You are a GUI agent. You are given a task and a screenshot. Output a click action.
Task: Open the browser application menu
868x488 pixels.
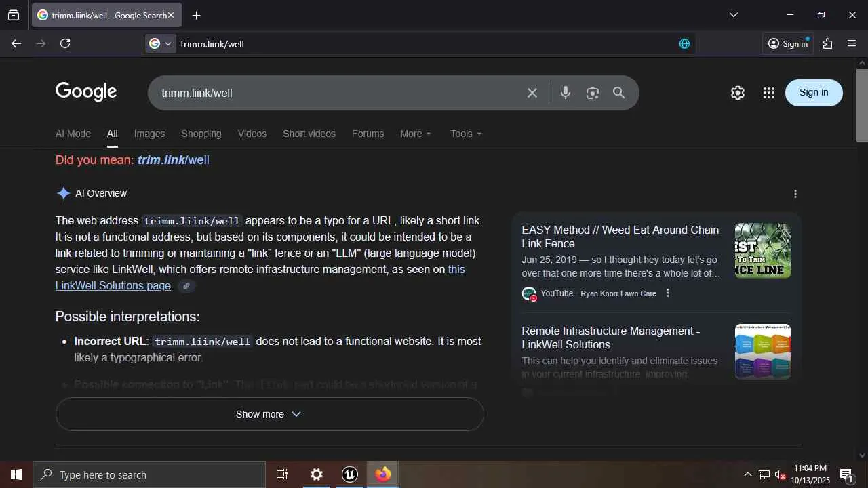[x=852, y=43]
